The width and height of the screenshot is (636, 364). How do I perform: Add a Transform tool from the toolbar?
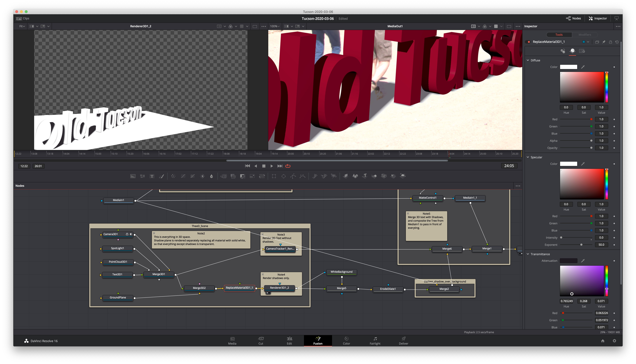click(262, 176)
